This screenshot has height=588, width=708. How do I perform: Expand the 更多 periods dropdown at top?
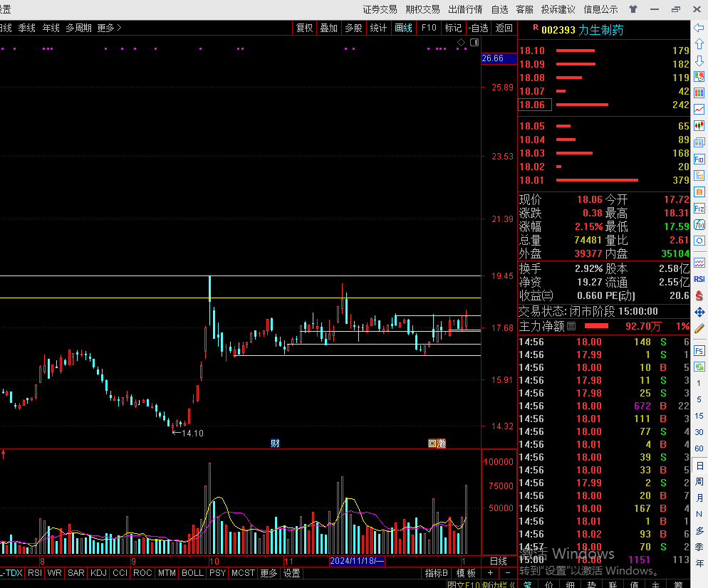coord(109,28)
